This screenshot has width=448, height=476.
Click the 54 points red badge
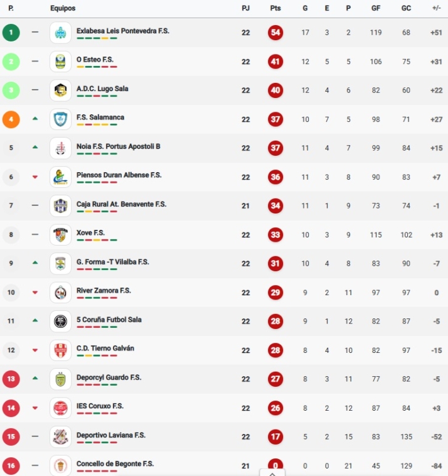pyautogui.click(x=275, y=33)
